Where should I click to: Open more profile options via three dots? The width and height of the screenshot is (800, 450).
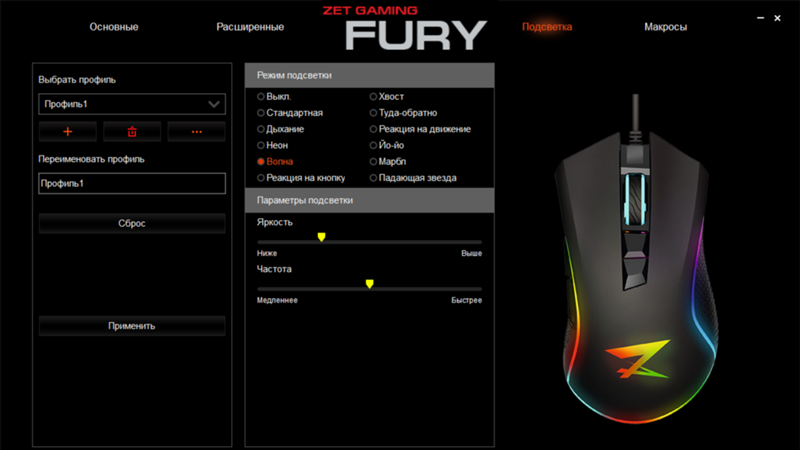196,132
